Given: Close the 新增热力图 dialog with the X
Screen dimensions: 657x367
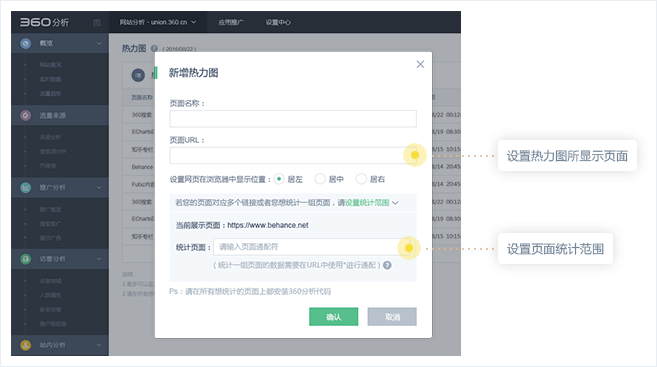Looking at the screenshot, I should [420, 64].
